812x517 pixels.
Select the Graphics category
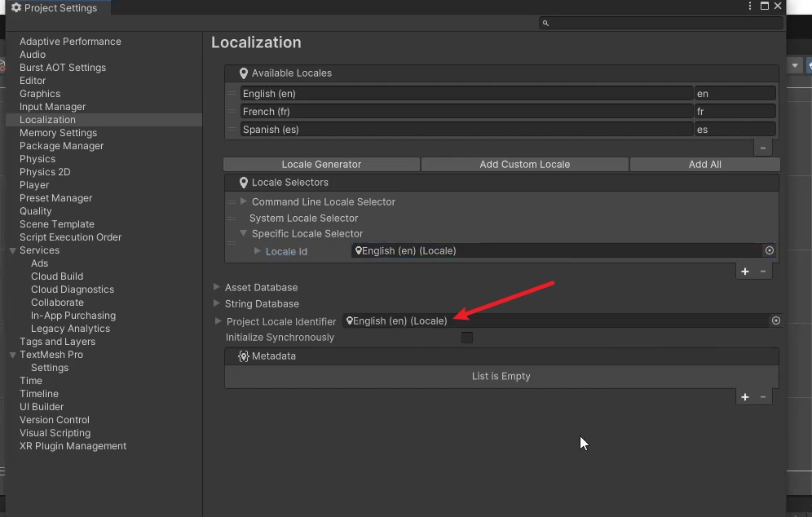pyautogui.click(x=40, y=94)
